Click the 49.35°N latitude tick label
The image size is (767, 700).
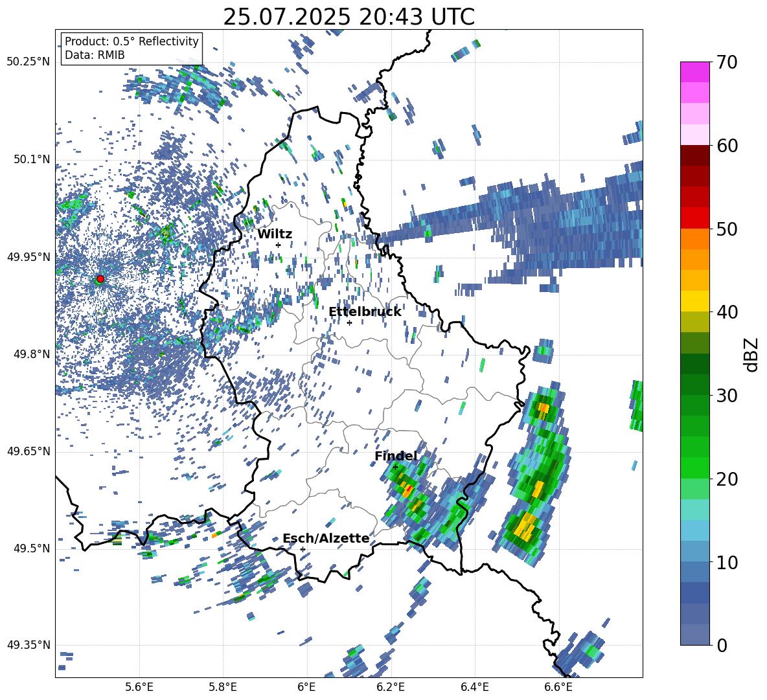(x=29, y=645)
